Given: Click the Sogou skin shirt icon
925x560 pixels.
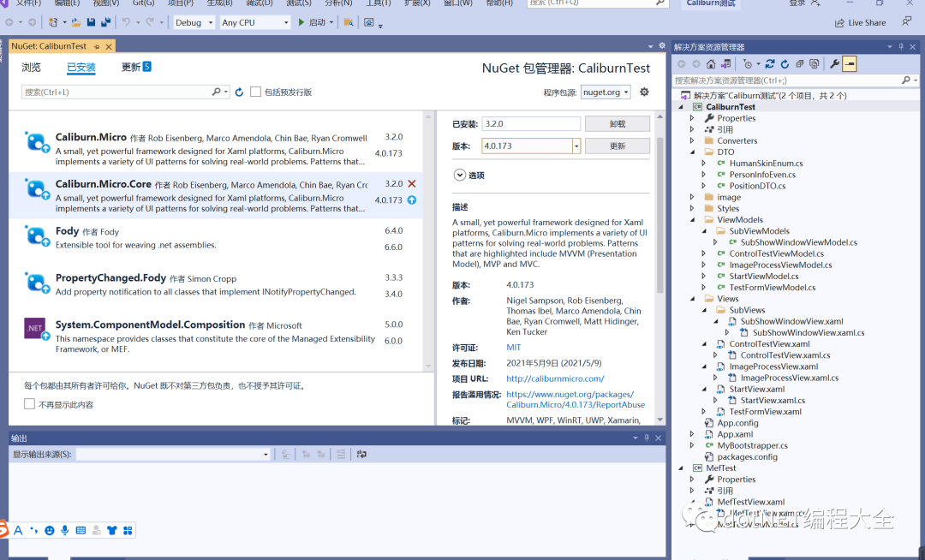Looking at the screenshot, I should [112, 531].
